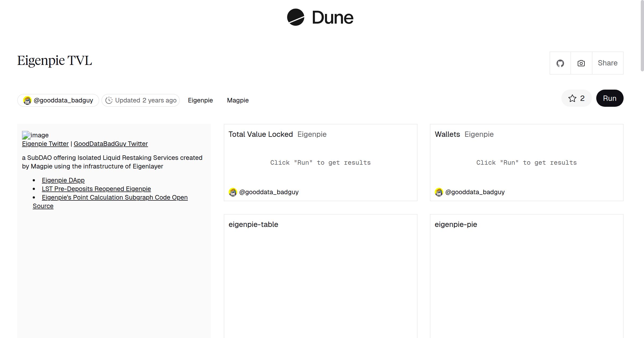Click the Dune logo icon
The width and height of the screenshot is (644, 338).
pos(295,17)
